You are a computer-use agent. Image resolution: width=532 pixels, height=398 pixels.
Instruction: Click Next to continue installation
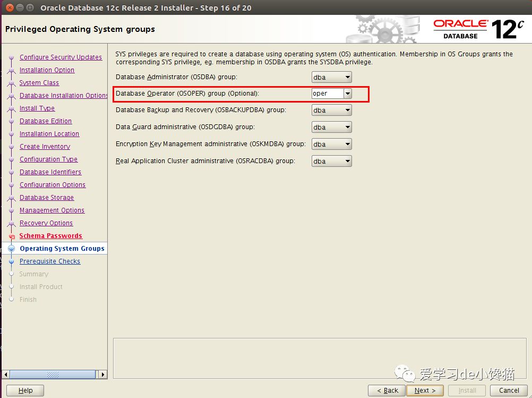(425, 391)
